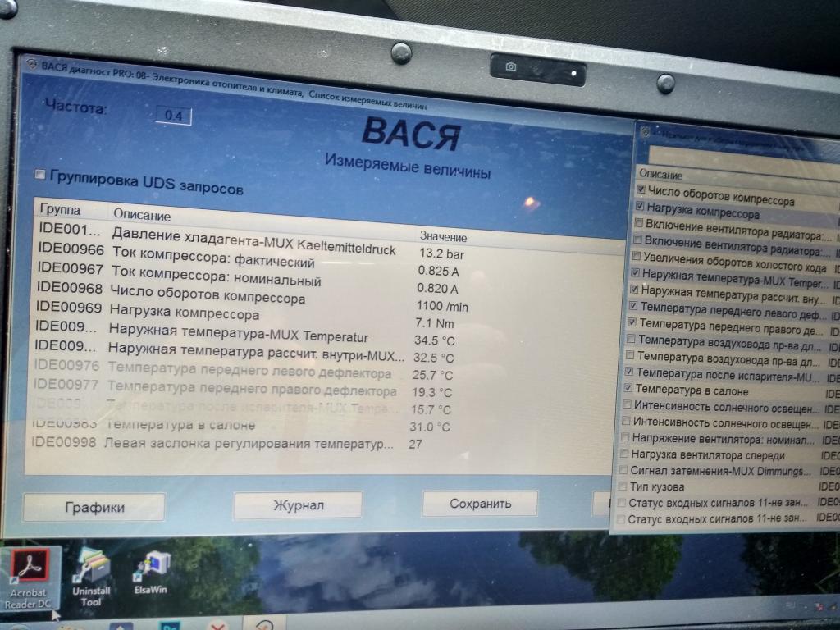Click the IDE00968 group cell
The width and height of the screenshot is (840, 630).
point(69,287)
